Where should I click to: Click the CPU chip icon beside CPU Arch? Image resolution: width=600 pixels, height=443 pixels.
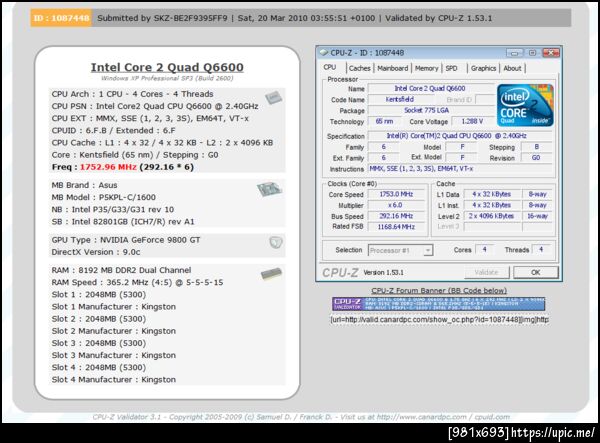[x=273, y=98]
